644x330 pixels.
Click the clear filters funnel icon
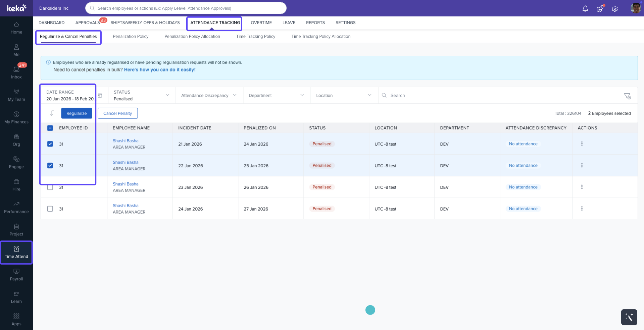[627, 96]
